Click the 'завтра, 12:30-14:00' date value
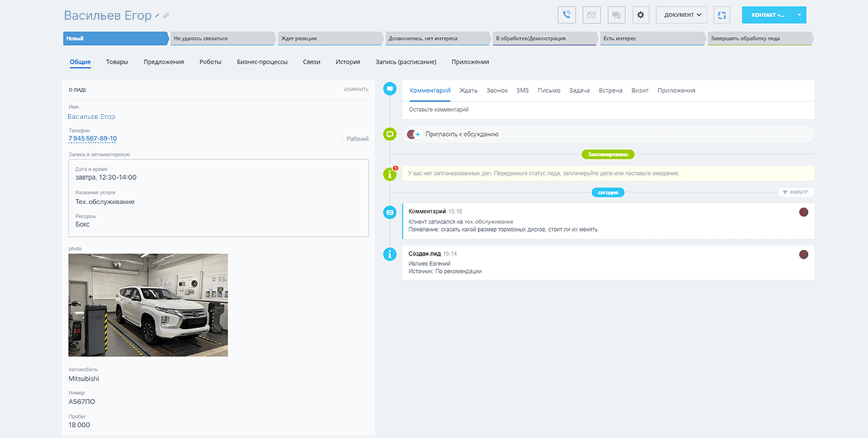Image resolution: width=868 pixels, height=438 pixels. coord(106,177)
